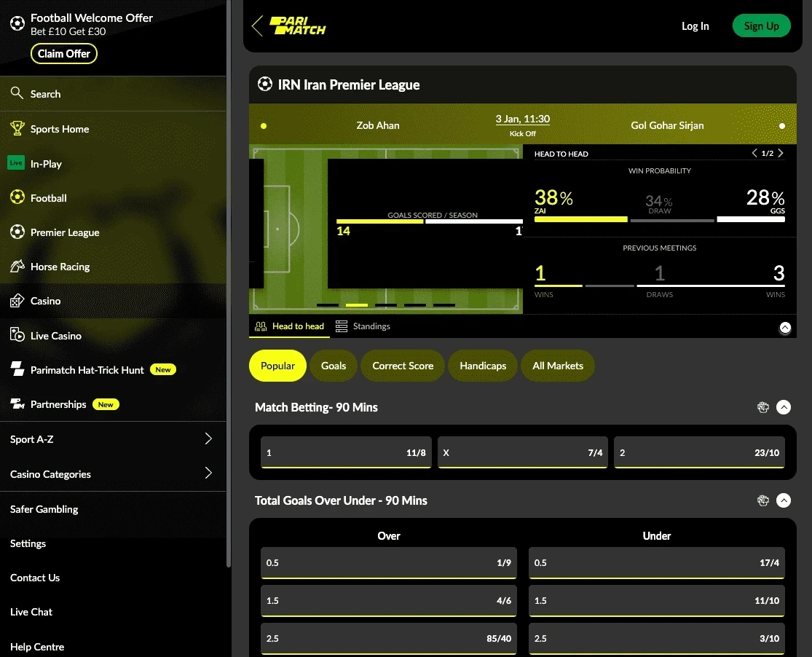Select the Popular markets tab
The image size is (812, 657).
coord(277,366)
